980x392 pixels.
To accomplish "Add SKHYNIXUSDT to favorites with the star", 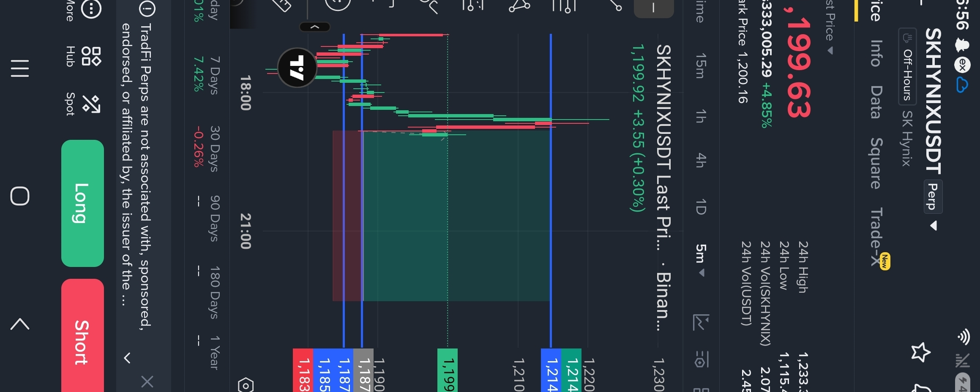I will point(920,352).
